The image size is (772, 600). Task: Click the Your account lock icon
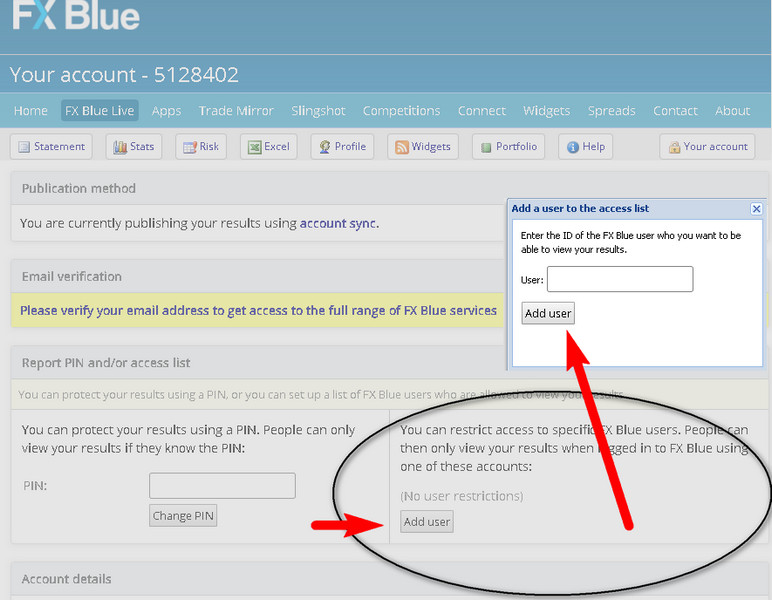point(674,147)
